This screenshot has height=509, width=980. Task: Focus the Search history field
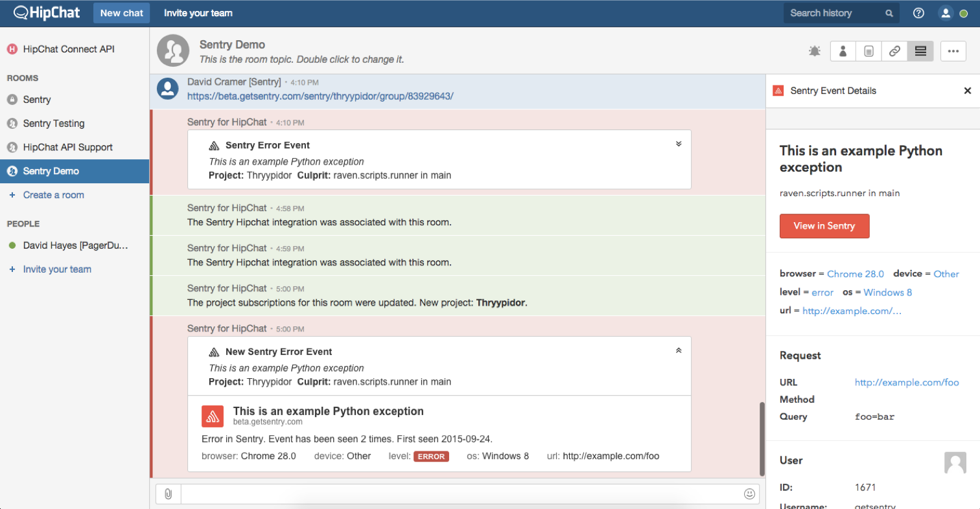(836, 13)
